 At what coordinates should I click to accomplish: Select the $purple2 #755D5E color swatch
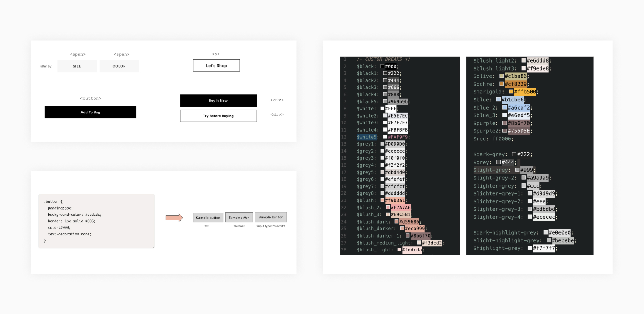coord(505,131)
